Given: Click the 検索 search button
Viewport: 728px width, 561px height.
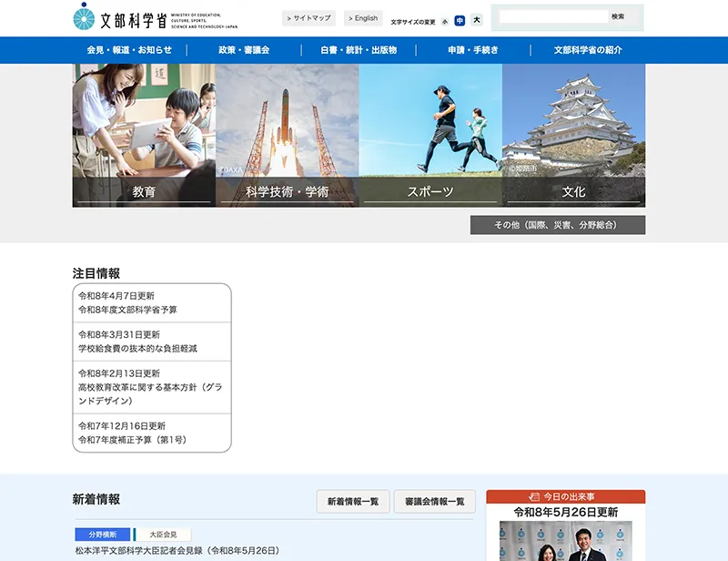Looking at the screenshot, I should click(618, 16).
